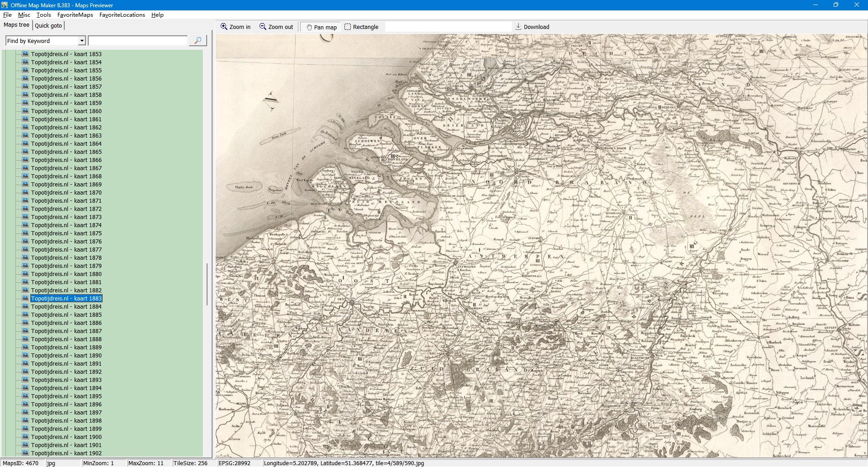Click the Offline Map Maker title icon

pyautogui.click(x=5, y=5)
